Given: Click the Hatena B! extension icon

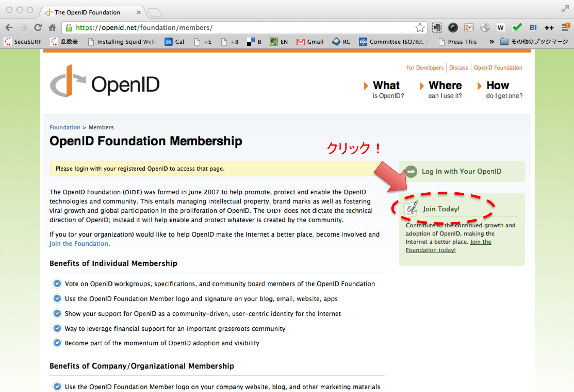Looking at the screenshot, I should (533, 28).
